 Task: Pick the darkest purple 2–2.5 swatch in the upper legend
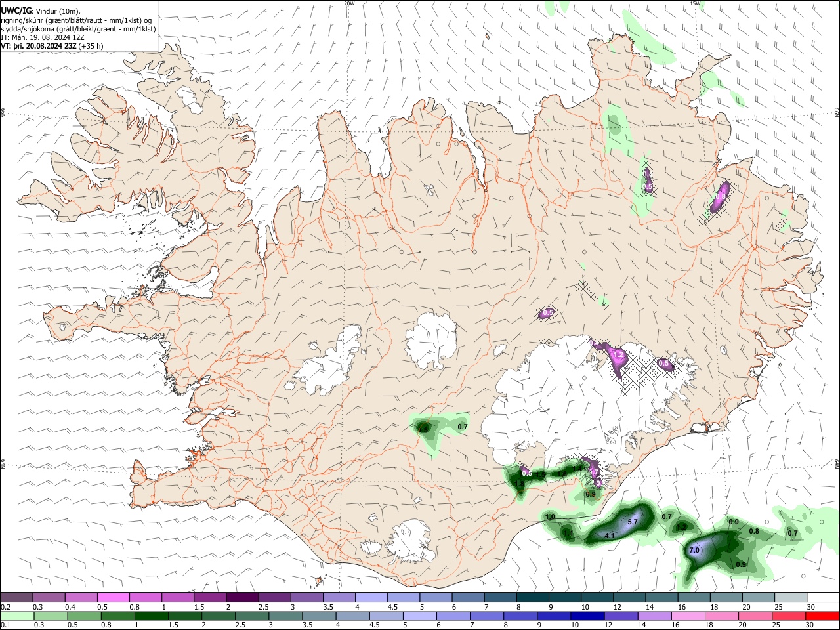pyautogui.click(x=241, y=598)
